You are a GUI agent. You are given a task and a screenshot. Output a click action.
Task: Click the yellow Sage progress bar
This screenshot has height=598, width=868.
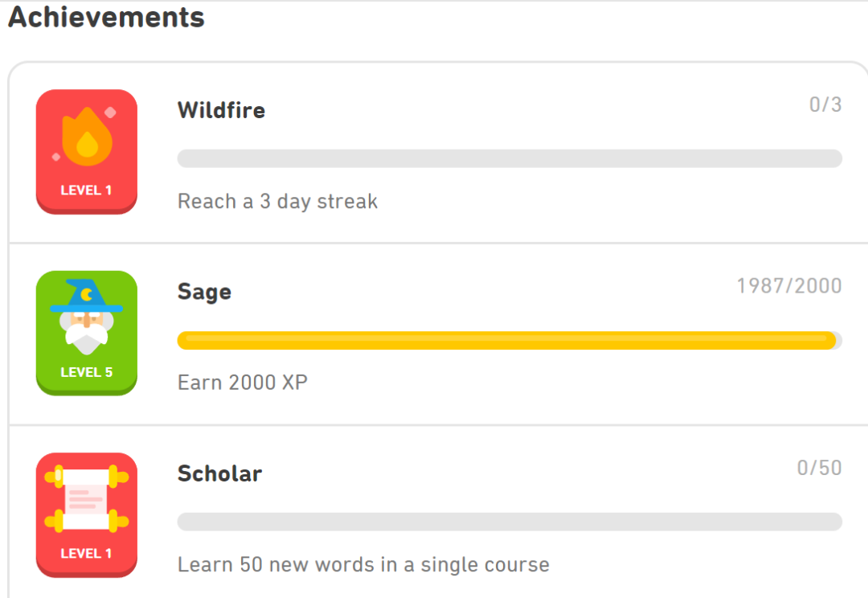pos(505,340)
